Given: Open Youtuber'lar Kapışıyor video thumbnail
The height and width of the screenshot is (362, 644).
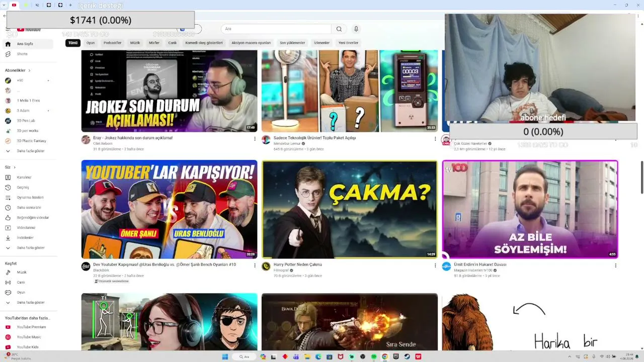Looking at the screenshot, I should click(169, 209).
